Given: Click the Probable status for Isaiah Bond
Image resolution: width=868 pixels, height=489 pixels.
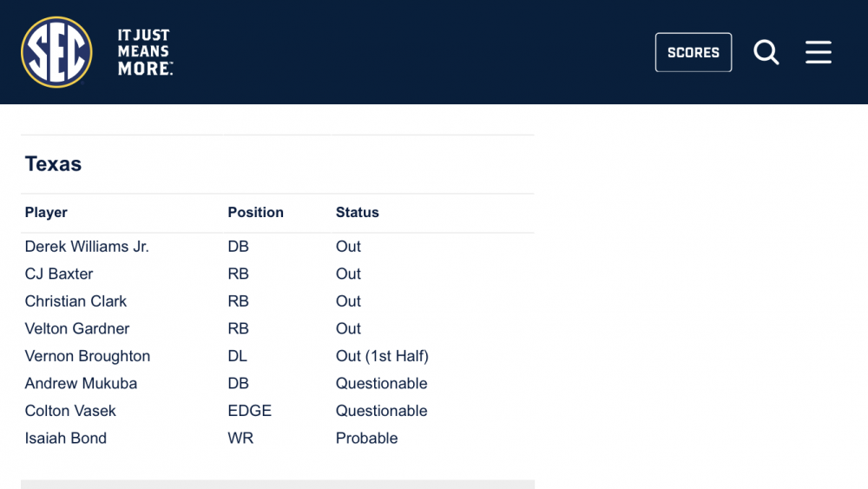Looking at the screenshot, I should coord(366,438).
